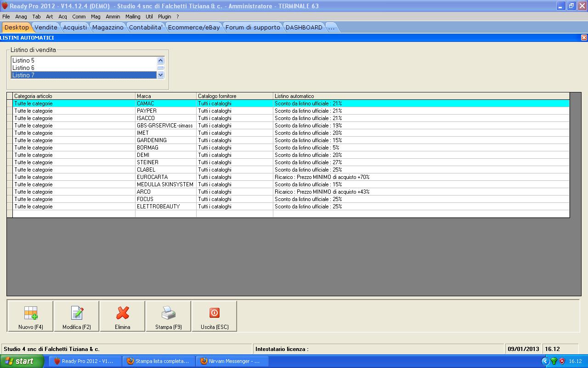Switch to the Magazzino tab
This screenshot has width=588, height=368.
(x=108, y=27)
